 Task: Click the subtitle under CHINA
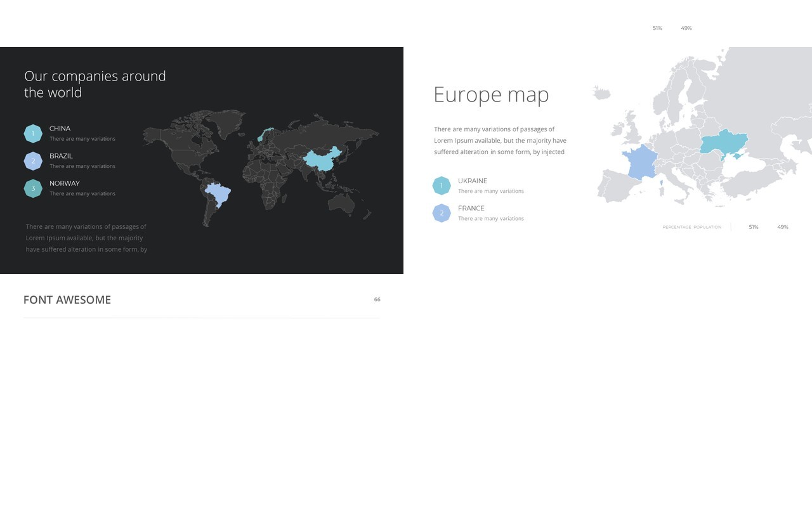tap(82, 139)
